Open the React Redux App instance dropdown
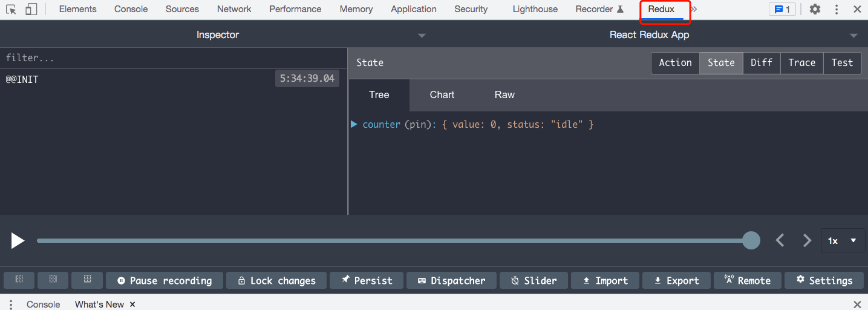This screenshot has width=868, height=310. [650, 35]
